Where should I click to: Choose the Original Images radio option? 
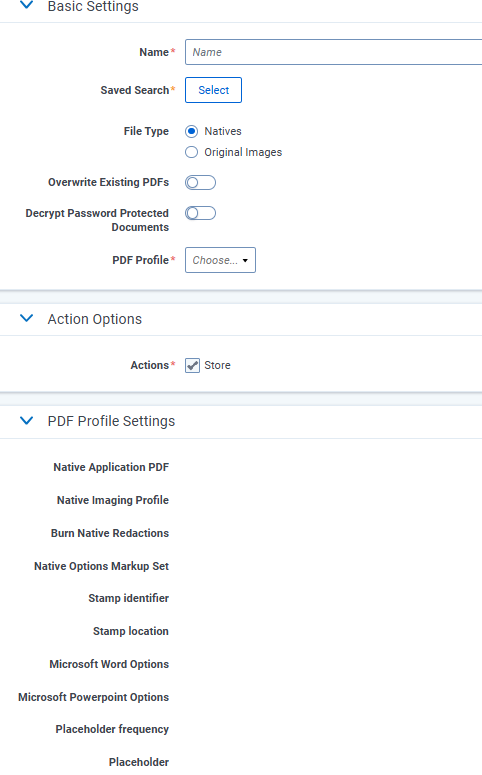pyautogui.click(x=191, y=152)
